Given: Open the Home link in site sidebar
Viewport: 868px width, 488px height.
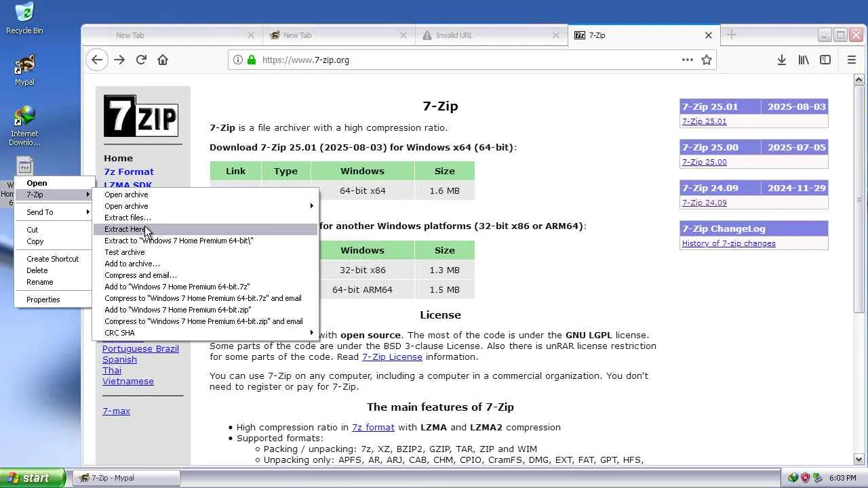Looking at the screenshot, I should [x=118, y=158].
